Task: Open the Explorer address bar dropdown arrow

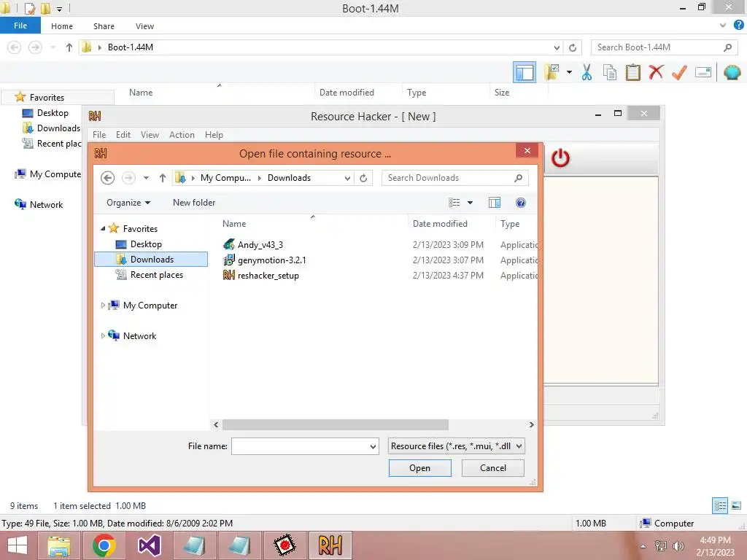Action: (557, 47)
